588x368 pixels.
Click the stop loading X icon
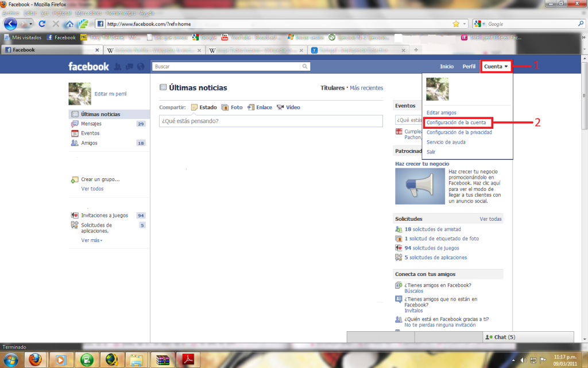pyautogui.click(x=56, y=24)
